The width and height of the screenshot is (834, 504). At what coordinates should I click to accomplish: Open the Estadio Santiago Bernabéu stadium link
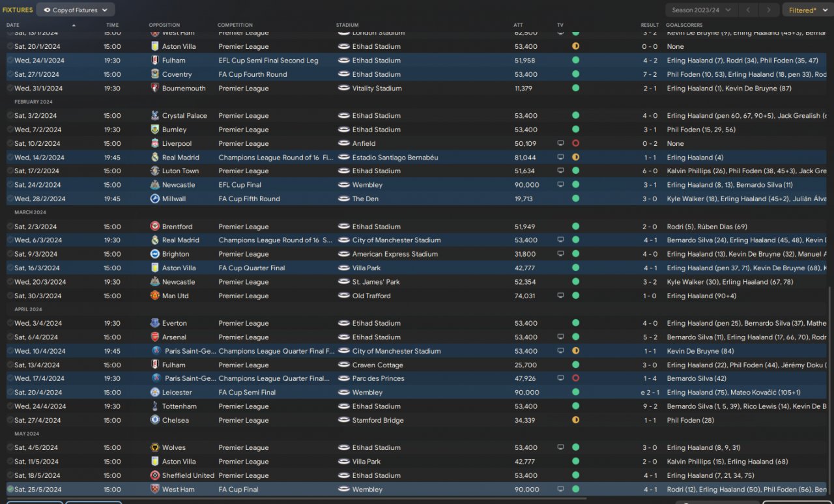395,158
